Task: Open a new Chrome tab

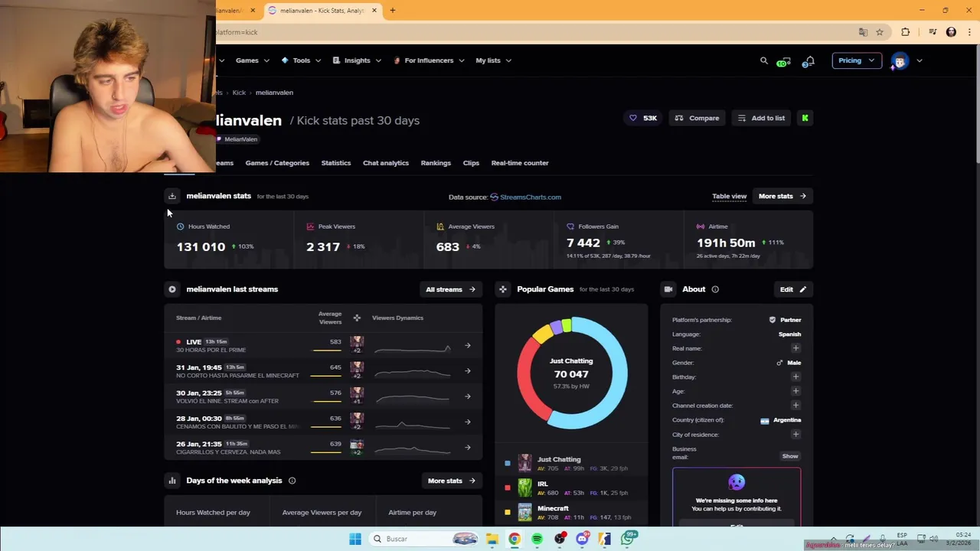Action: [393, 11]
